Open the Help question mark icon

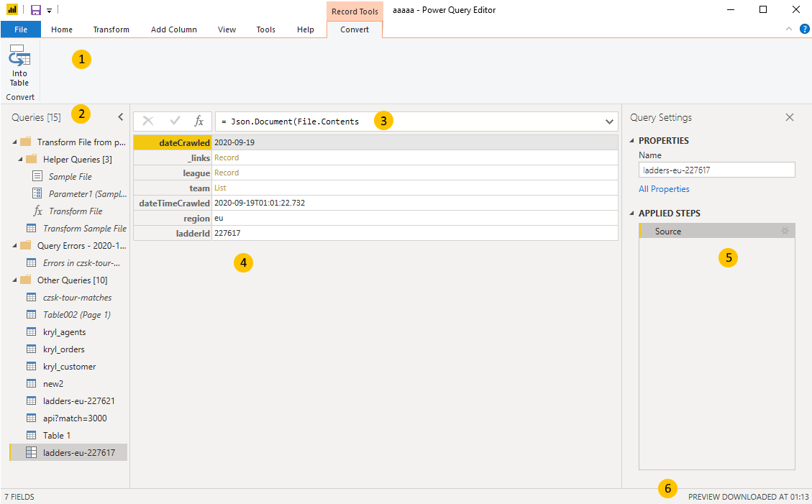point(804,29)
